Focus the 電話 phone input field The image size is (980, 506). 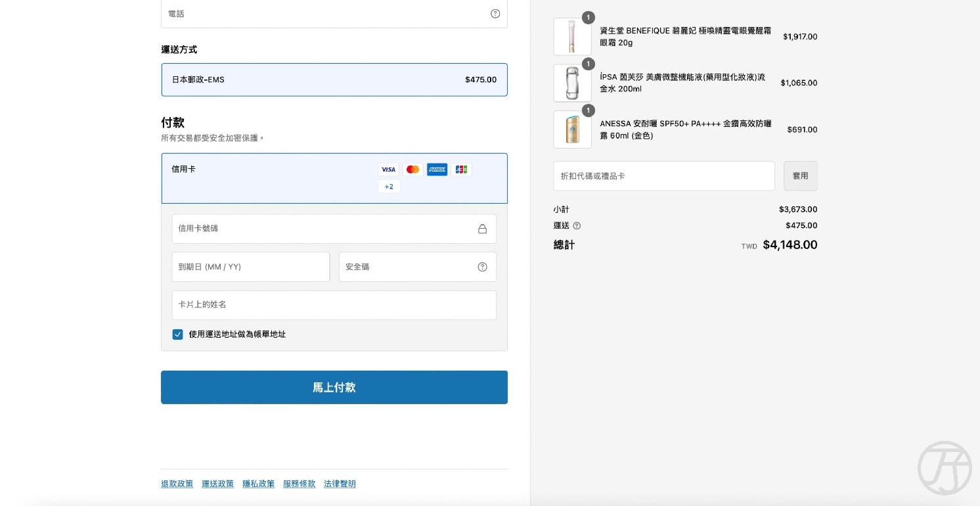334,14
